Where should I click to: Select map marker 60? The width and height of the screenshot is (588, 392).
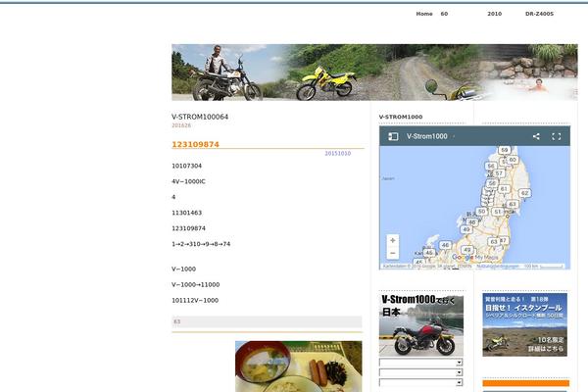pos(513,160)
